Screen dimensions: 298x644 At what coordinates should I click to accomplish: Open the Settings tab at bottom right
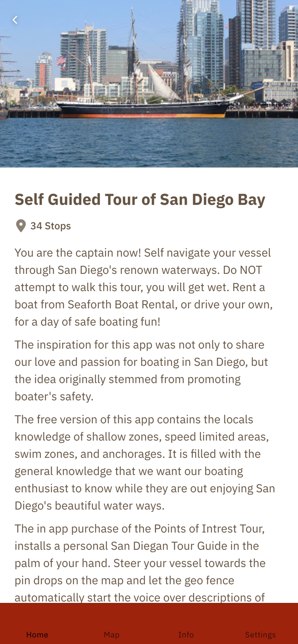pos(261,634)
